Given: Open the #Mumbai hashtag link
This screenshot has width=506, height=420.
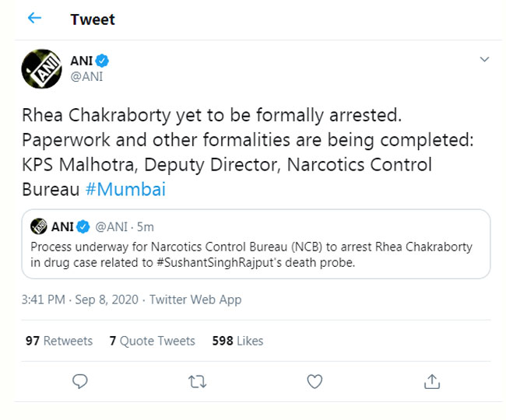Looking at the screenshot, I should click(x=125, y=189).
